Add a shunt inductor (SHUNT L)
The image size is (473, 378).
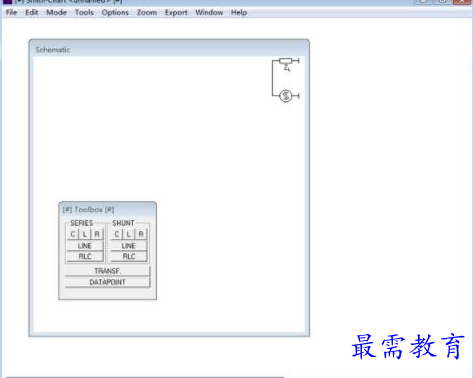coord(129,234)
